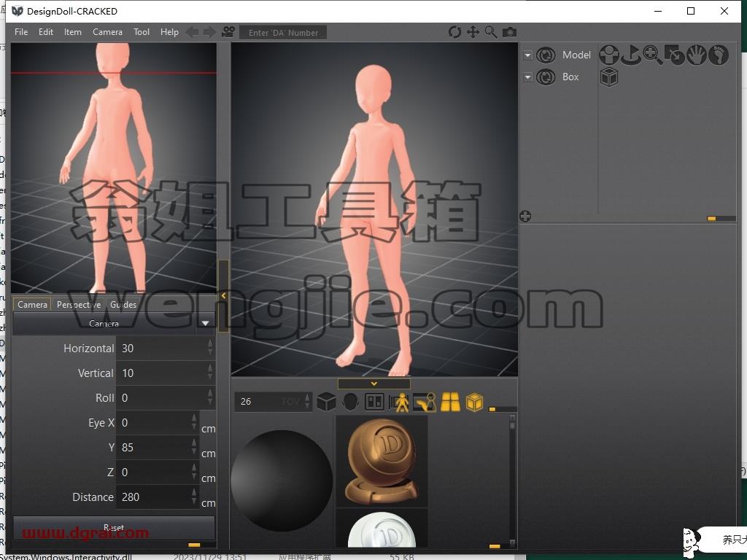Adjust the Y value stepper arrows

[194, 447]
